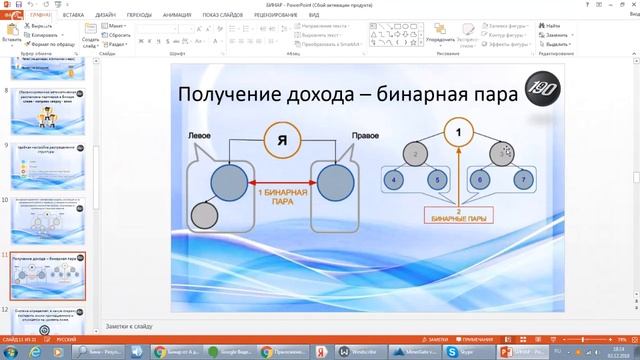Click Найти to find text
The image size is (640, 360).
click(x=549, y=26)
